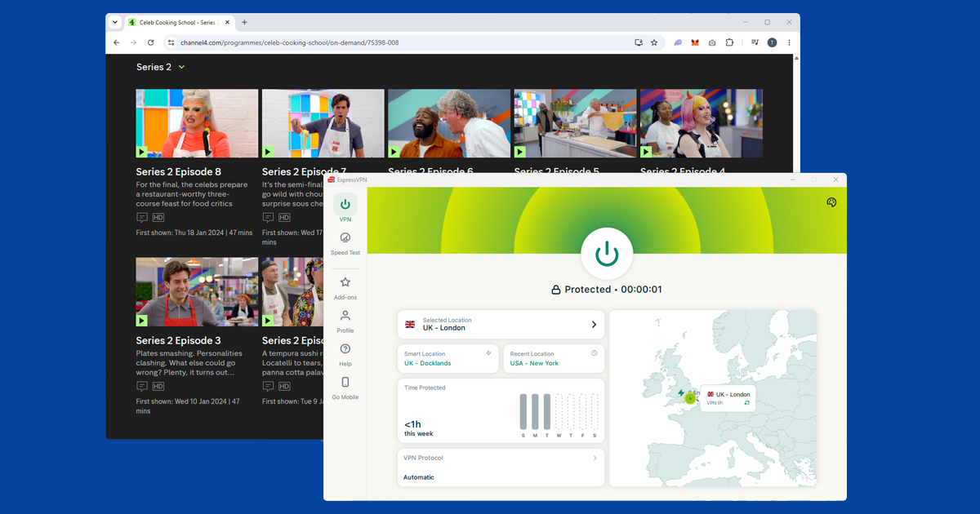Screen dimensions: 980x514
Task: Go forward in the Chrome browser
Action: [x=134, y=42]
